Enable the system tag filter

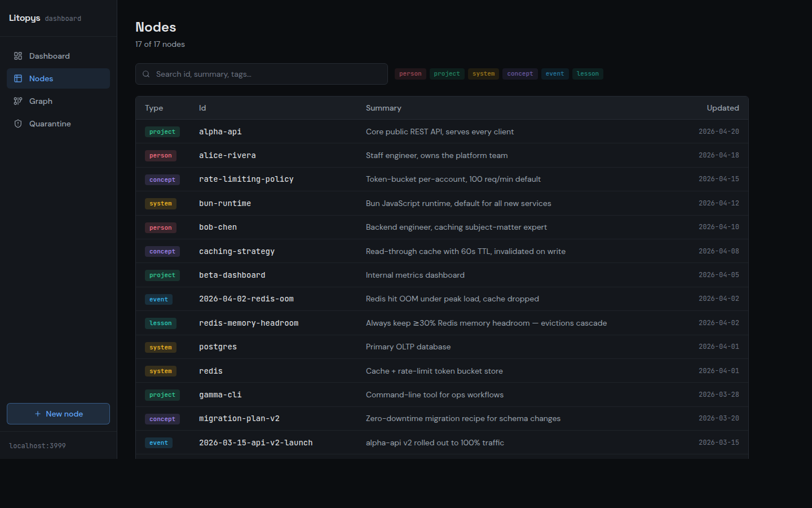(x=483, y=73)
